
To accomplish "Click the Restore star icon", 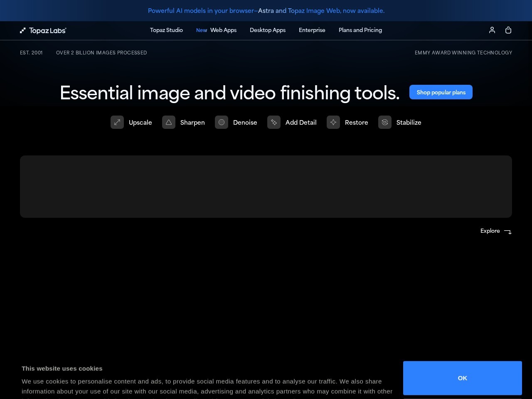I will pos(333,122).
